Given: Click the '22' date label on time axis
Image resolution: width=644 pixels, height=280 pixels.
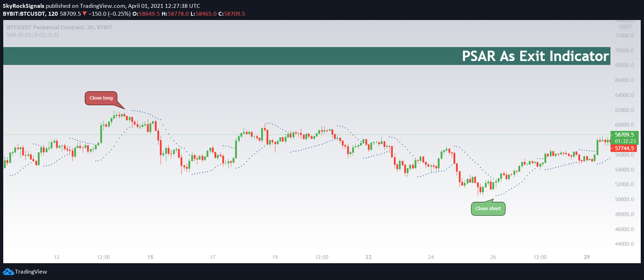Looking at the screenshot, I should coord(369,257).
